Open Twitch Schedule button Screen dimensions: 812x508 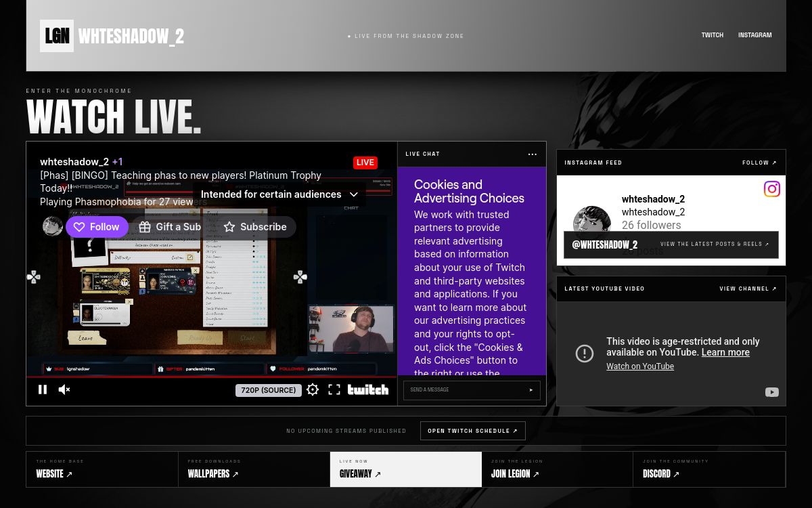click(x=473, y=431)
